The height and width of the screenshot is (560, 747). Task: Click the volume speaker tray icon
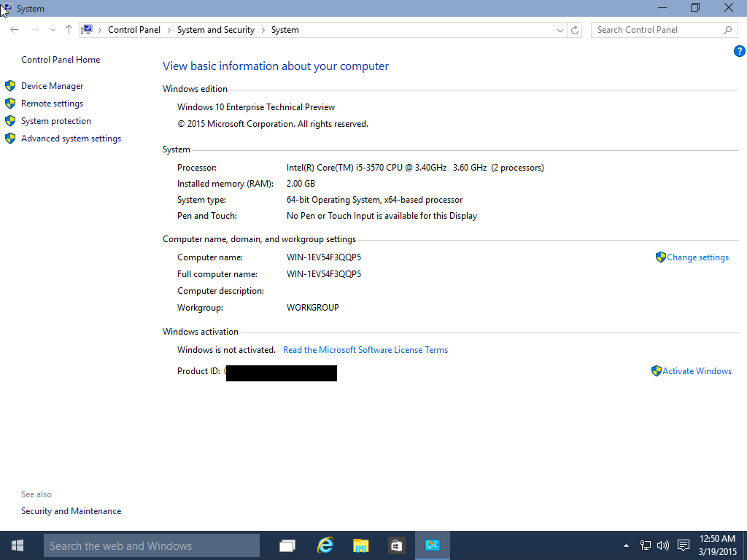coord(662,545)
